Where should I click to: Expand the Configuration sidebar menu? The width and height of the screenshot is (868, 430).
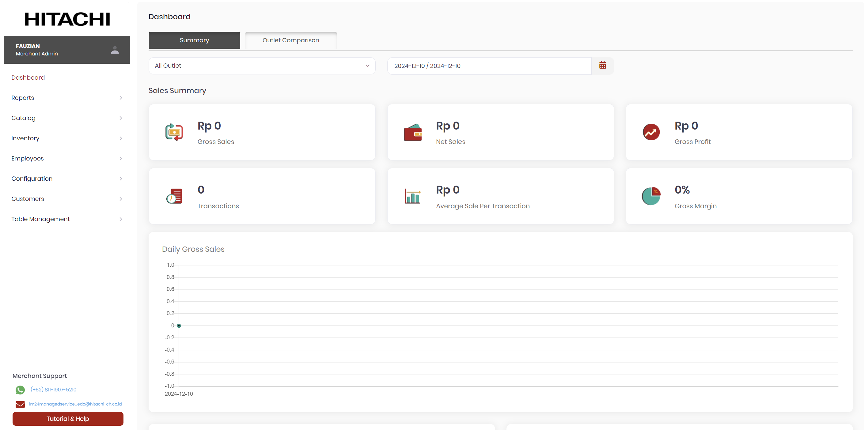pyautogui.click(x=67, y=179)
